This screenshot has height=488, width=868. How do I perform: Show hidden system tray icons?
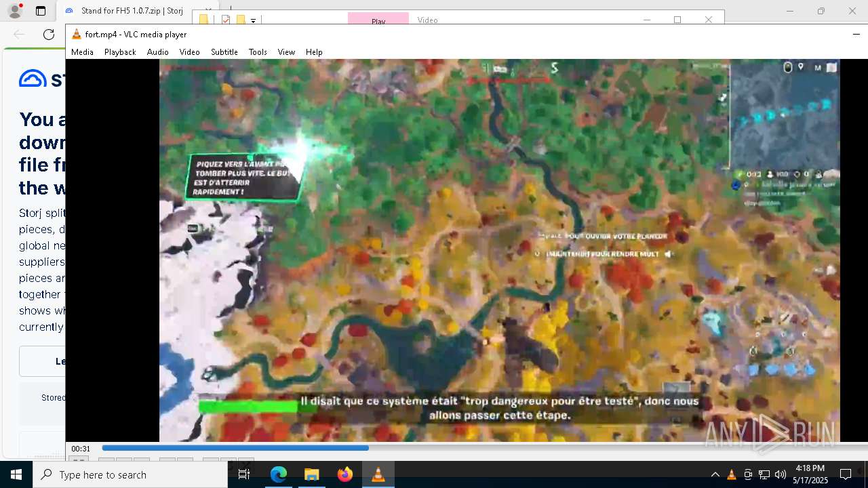(x=715, y=474)
